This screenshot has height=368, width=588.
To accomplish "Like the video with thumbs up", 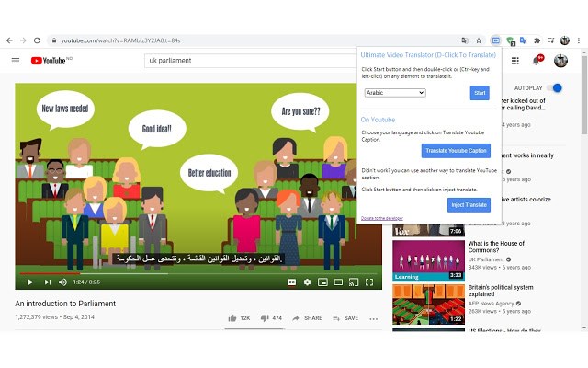I will 239,318.
